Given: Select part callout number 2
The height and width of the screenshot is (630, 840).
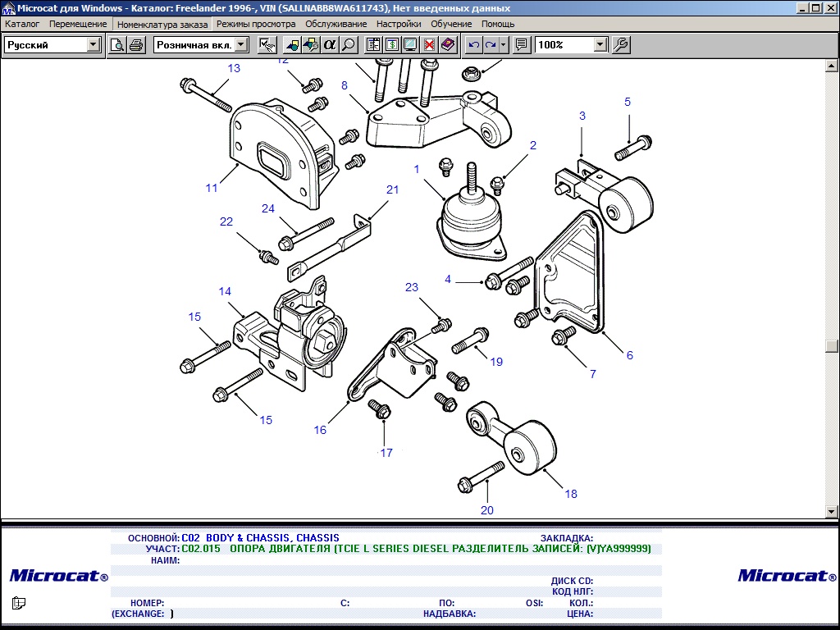Looking at the screenshot, I should tap(533, 145).
